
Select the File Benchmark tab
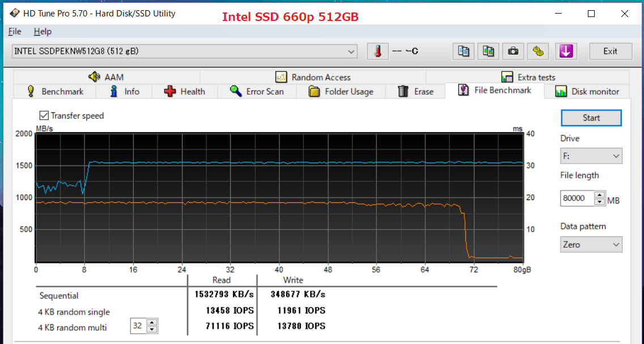click(x=495, y=90)
